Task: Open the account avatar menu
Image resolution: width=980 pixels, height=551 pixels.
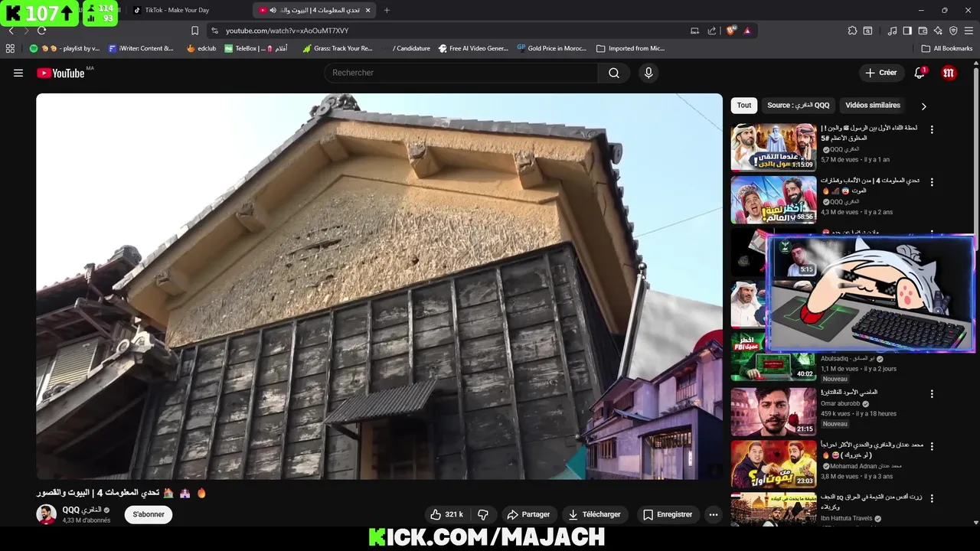Action: pos(949,73)
